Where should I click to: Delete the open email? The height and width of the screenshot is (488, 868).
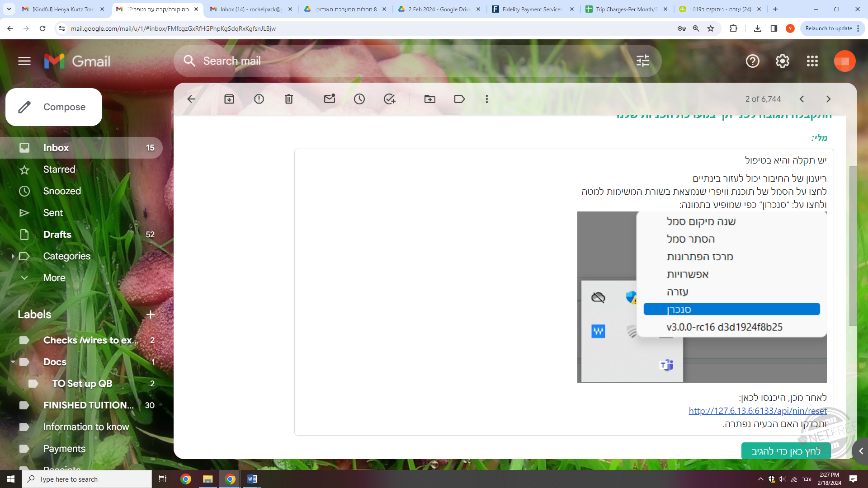tap(289, 99)
